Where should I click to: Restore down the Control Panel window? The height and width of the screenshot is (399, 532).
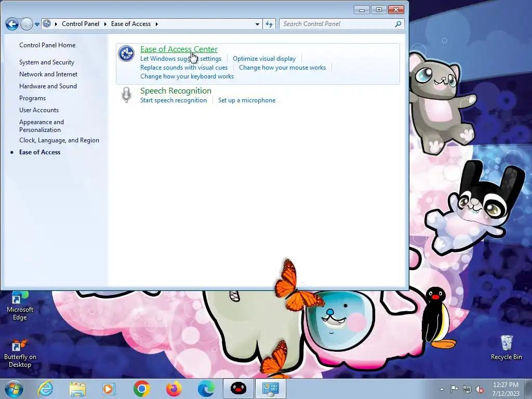(379, 10)
